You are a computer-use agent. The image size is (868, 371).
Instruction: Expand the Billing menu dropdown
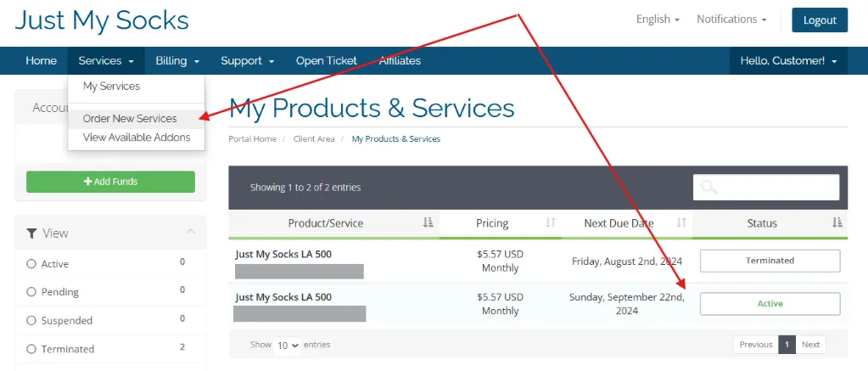[x=177, y=61]
